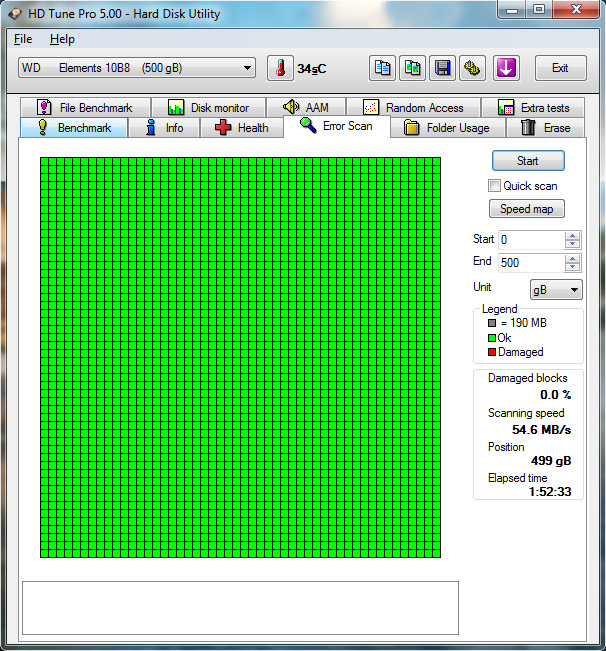The width and height of the screenshot is (606, 651).
Task: Switch to the Disk monitor tab
Action: [208, 108]
